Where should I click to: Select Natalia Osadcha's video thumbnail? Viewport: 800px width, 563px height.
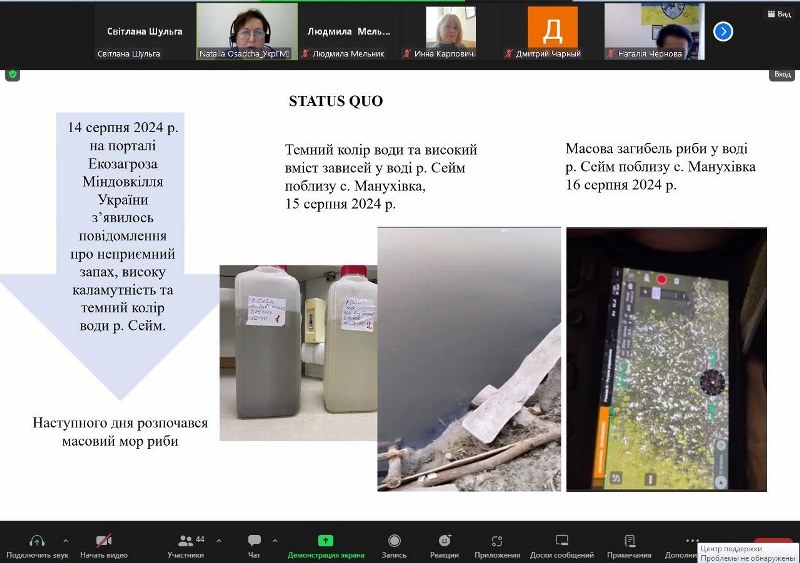click(x=246, y=31)
